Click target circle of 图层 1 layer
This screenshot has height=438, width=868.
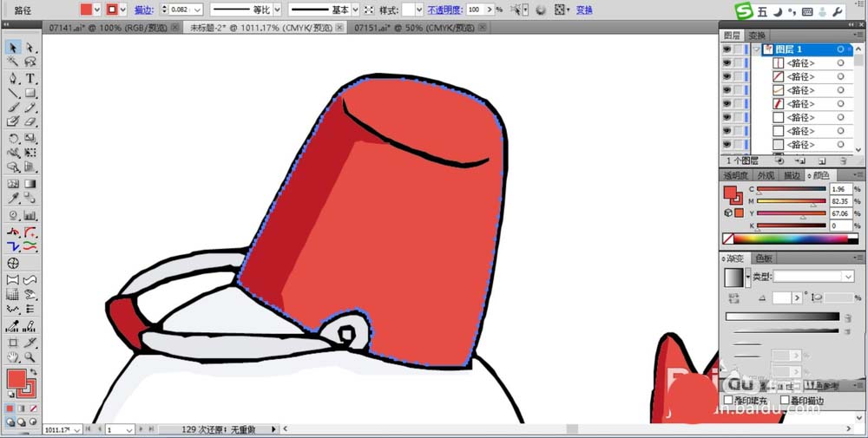click(x=840, y=49)
